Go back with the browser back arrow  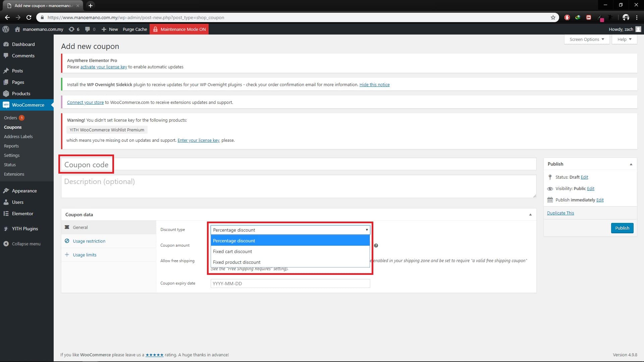7,17
